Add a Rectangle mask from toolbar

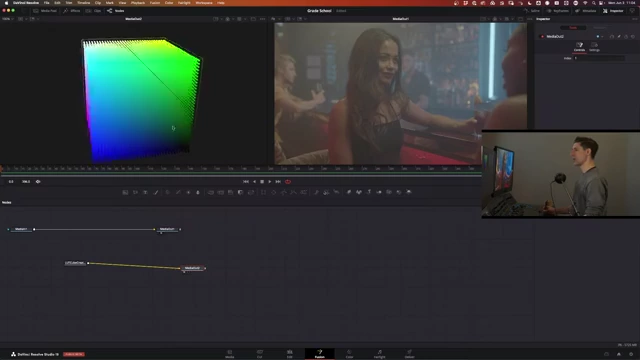[263, 192]
